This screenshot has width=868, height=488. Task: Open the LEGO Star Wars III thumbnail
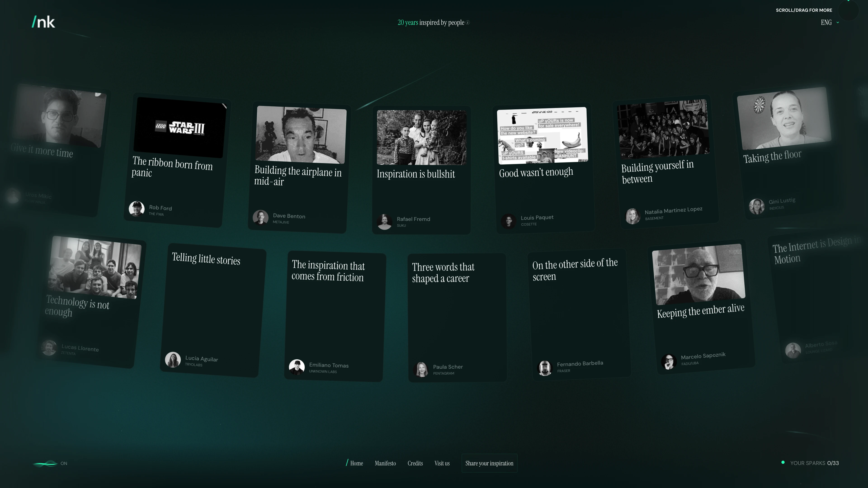click(180, 127)
